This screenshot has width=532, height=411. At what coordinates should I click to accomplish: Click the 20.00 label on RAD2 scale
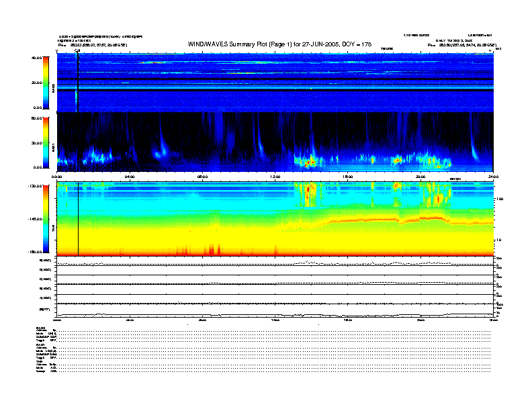[36, 83]
